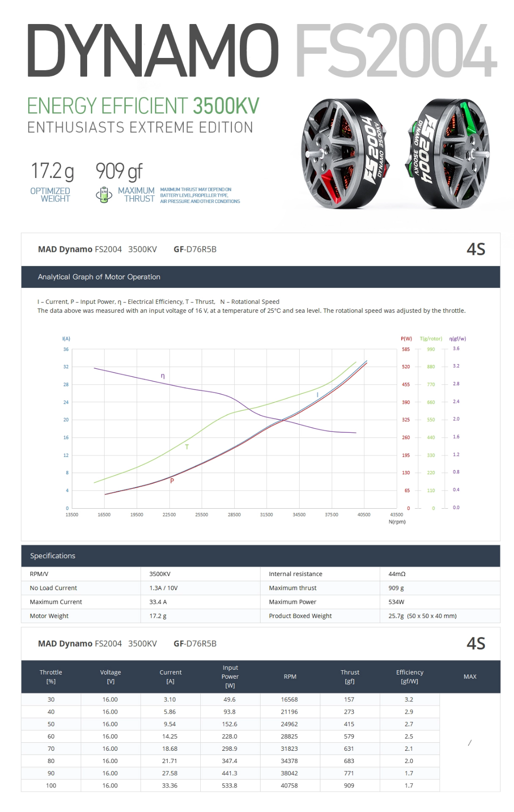Viewport: 514px width, 812px height.
Task: Click the 40758 RPM cell
Action: point(289,786)
